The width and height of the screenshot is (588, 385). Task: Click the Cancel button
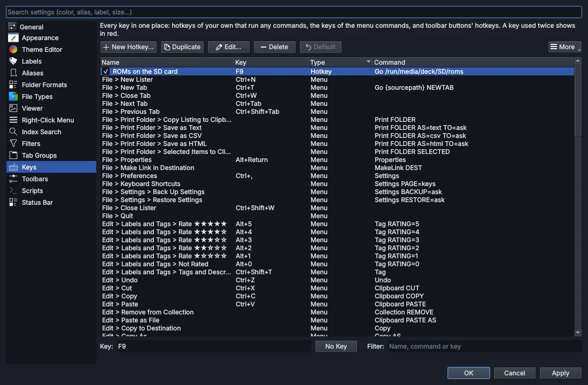[x=514, y=373]
